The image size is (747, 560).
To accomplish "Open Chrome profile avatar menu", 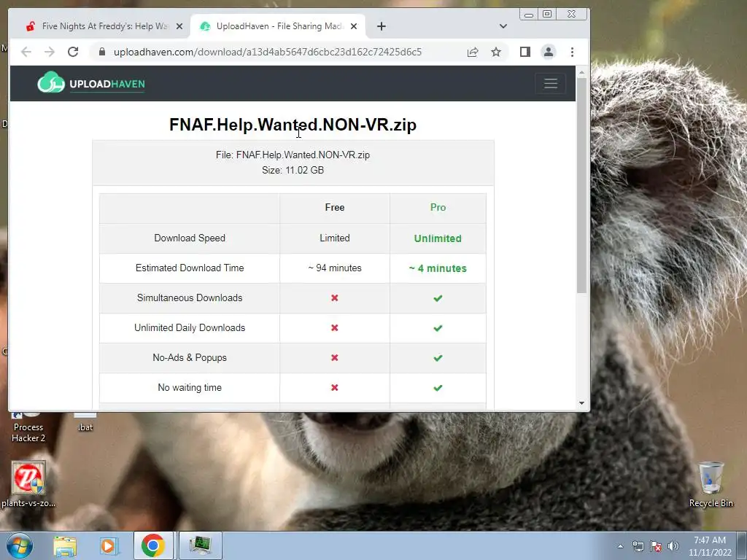I will click(549, 52).
